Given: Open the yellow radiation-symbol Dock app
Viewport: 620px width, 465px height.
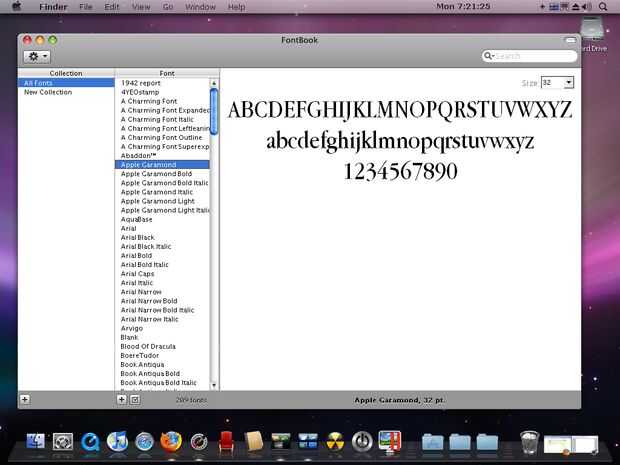Looking at the screenshot, I should [x=335, y=442].
